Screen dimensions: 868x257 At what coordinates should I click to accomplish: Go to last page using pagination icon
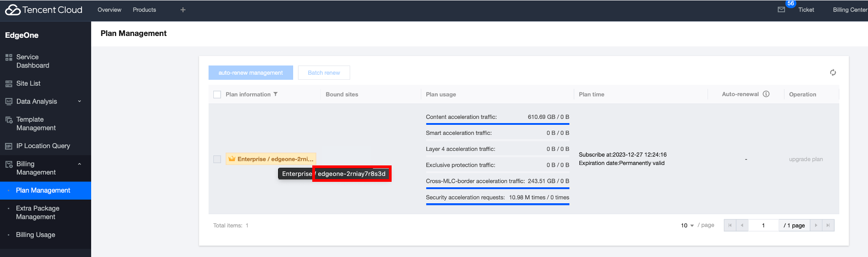(828, 225)
